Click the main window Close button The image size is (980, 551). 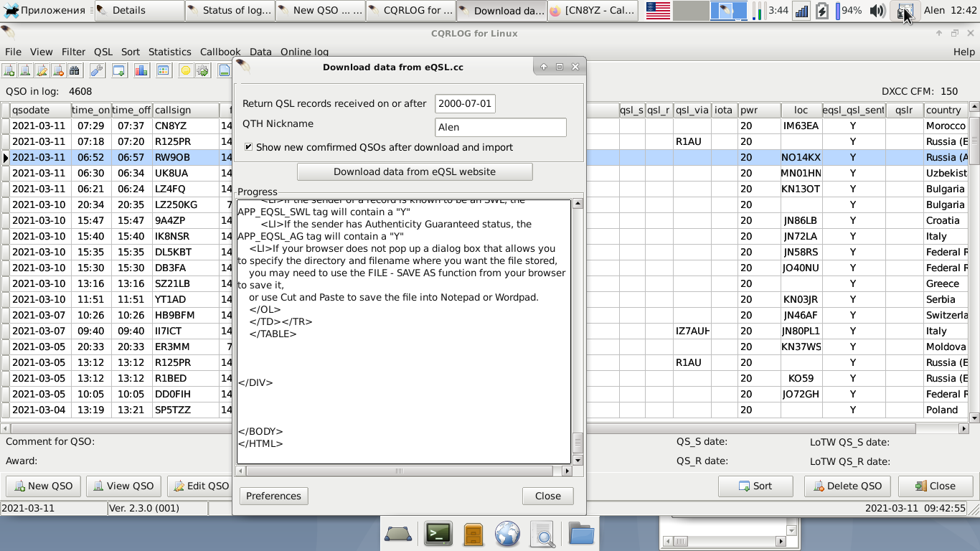[936, 486]
